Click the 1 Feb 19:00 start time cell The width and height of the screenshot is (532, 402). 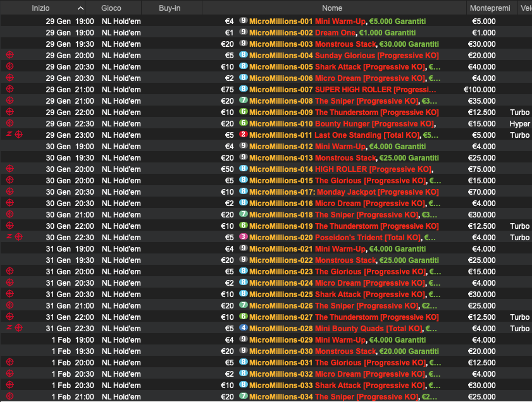click(x=73, y=340)
